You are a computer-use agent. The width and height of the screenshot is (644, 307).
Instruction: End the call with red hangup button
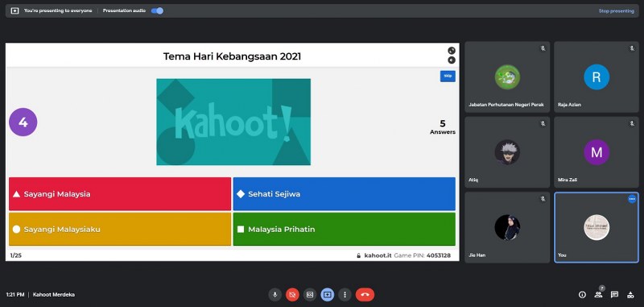(365, 295)
